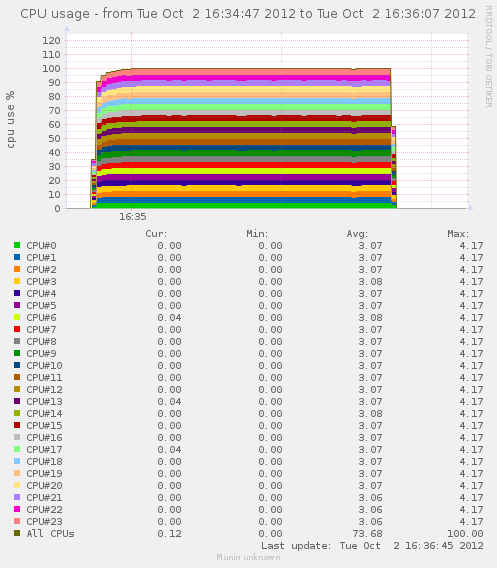The image size is (497, 568).
Task: Click the red CPU#7 legend swatch
Action: pyautogui.click(x=17, y=329)
